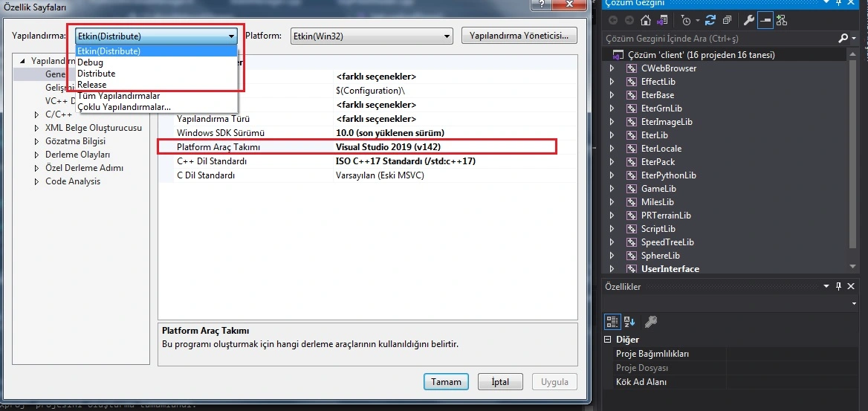The width and height of the screenshot is (868, 411).
Task: Sort Özellikler panel alphabetically
Action: tap(629, 321)
